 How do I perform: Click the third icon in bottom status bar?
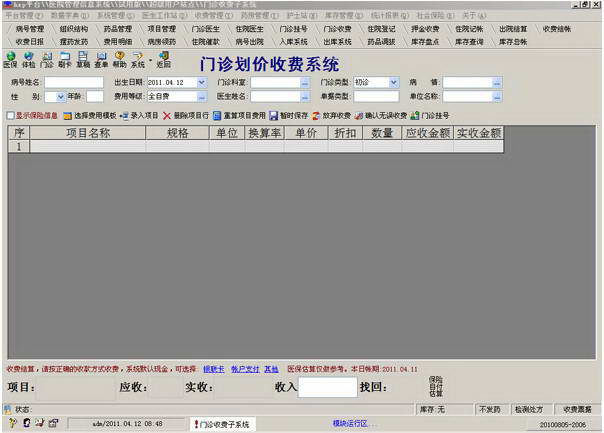40,423
